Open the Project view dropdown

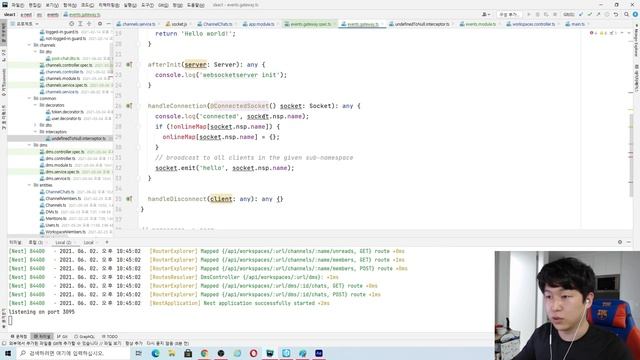point(24,24)
